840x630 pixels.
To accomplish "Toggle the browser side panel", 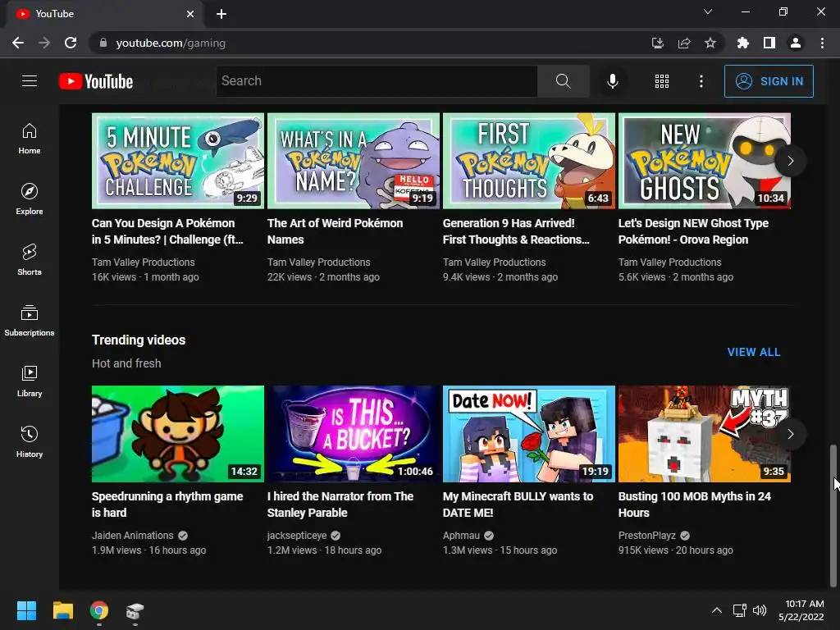I will [769, 43].
